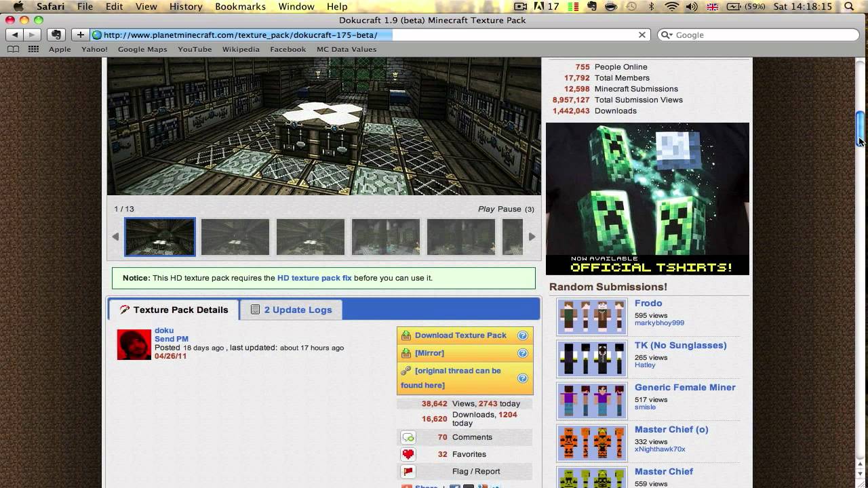Open the HD texture pack fix link
Viewport: 868px width, 488px height.
tap(315, 278)
